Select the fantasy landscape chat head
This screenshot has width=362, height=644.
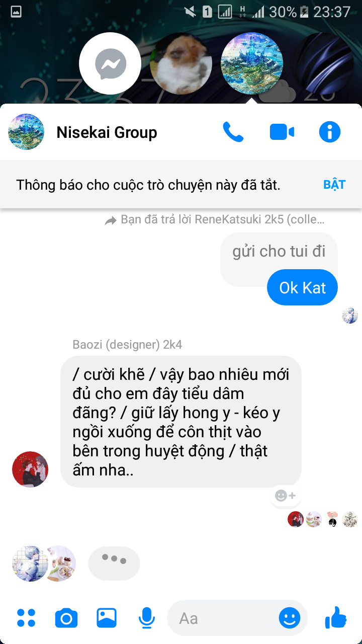(x=252, y=64)
